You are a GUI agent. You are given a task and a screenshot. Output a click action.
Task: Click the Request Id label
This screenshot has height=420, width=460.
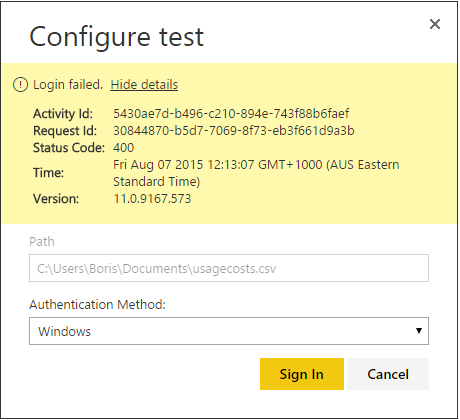[65, 131]
